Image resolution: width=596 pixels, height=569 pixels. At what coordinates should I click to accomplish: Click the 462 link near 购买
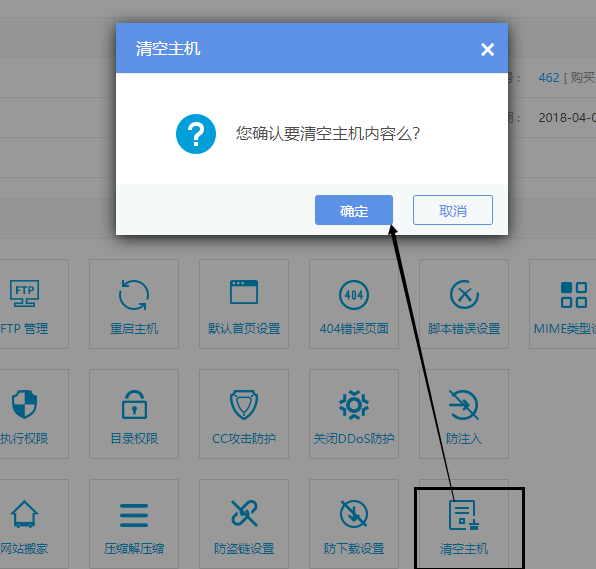tap(549, 78)
